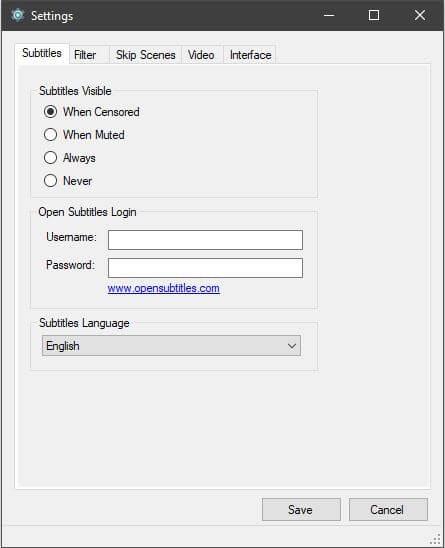Go to the Video tab

[x=201, y=55]
